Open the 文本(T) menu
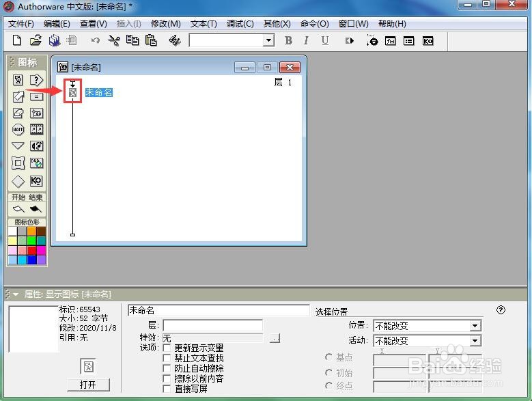 pos(204,24)
